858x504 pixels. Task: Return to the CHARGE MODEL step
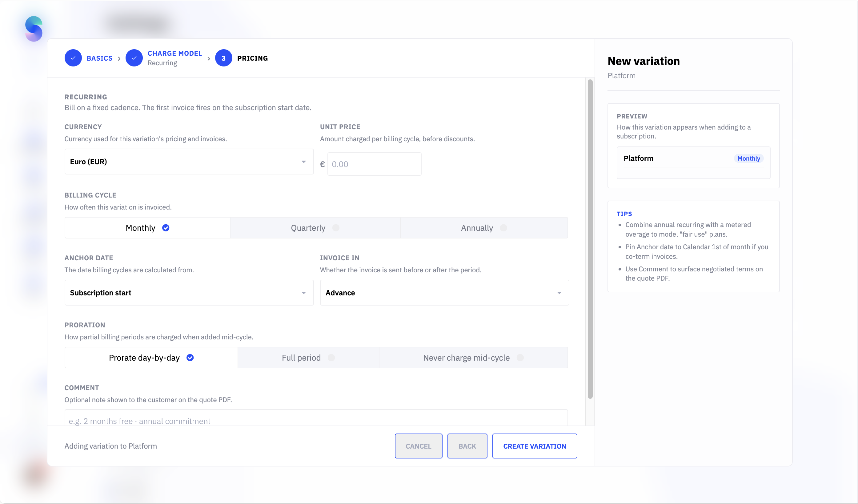[x=175, y=54]
